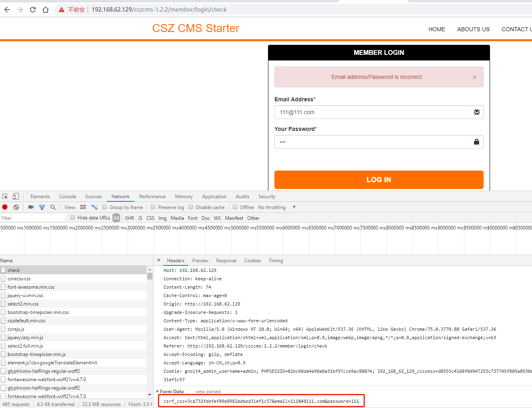This screenshot has height=408, width=532.
Task: Dismiss the incorrect password alert
Action: point(475,77)
